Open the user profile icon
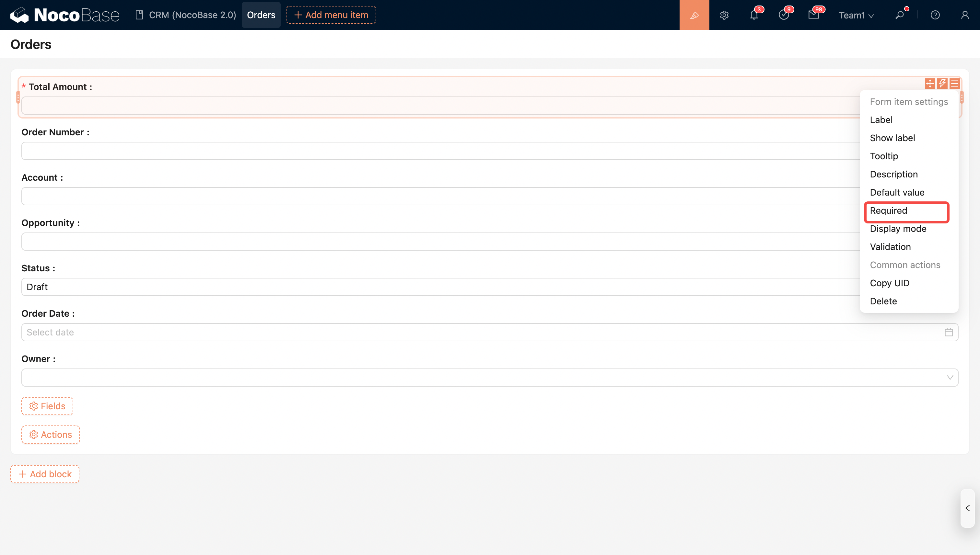The height and width of the screenshot is (555, 980). pos(965,15)
